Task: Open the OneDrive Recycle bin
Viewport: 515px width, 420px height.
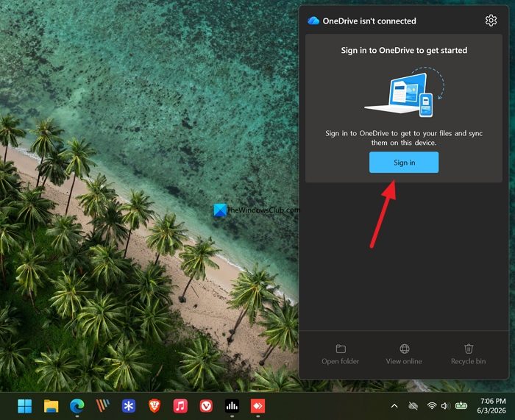Action: pos(468,355)
